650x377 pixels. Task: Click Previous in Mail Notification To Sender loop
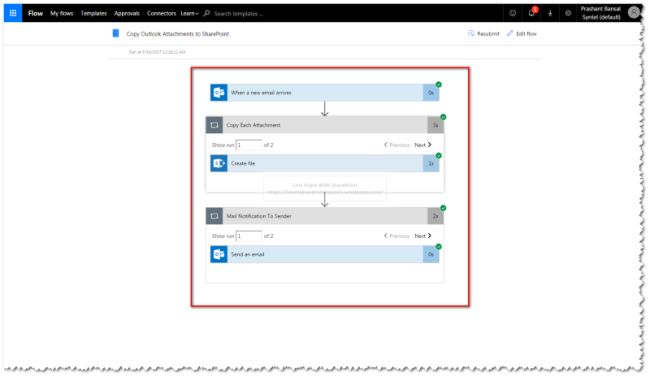tap(396, 236)
